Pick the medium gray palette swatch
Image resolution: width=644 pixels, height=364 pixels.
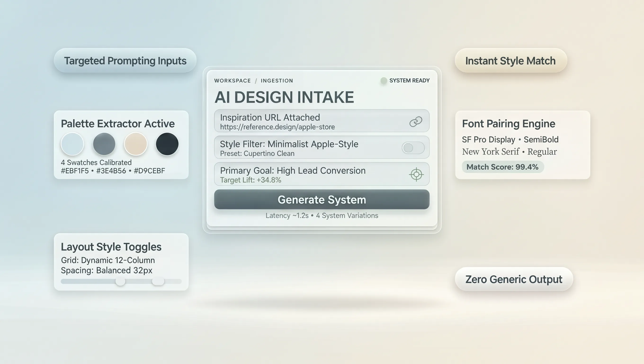pyautogui.click(x=104, y=144)
